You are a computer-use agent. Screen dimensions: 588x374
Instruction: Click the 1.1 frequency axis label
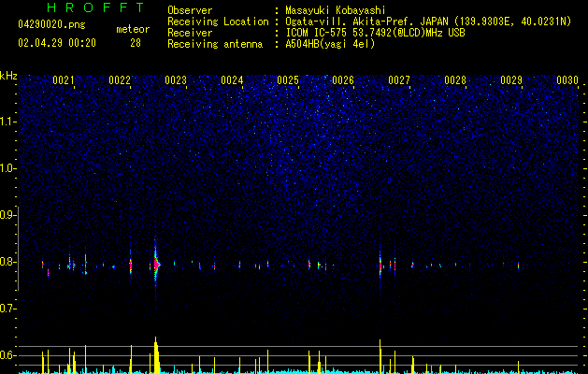(x=8, y=122)
